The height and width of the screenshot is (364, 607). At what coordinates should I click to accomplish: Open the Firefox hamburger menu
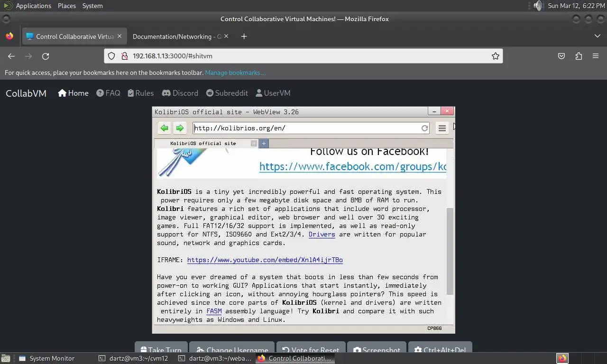[x=596, y=56]
